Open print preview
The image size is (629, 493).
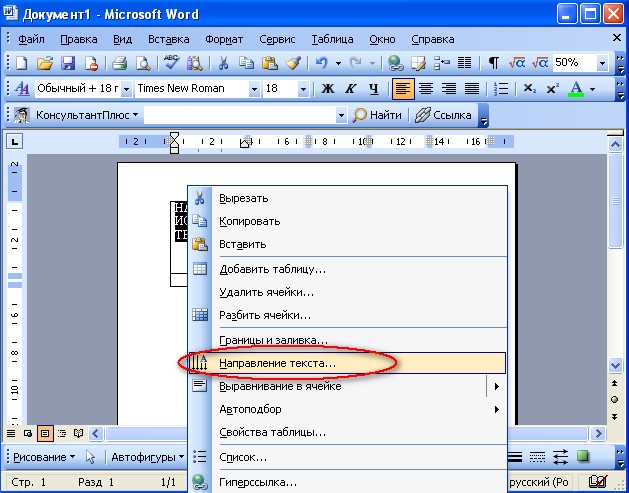pos(143,63)
